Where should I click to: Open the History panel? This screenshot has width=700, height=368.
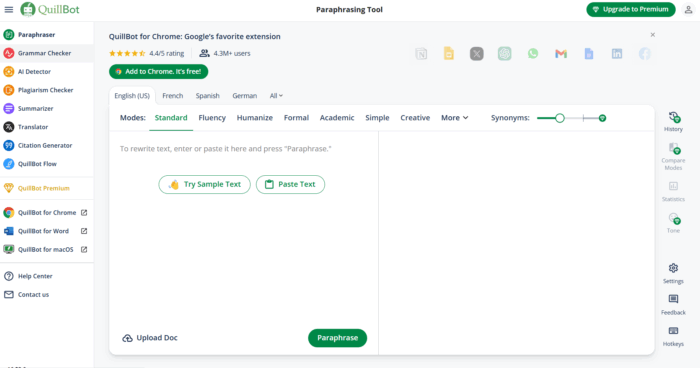pos(673,122)
